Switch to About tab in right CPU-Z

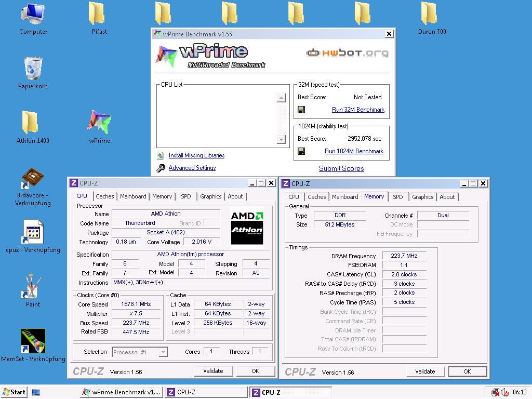click(447, 197)
